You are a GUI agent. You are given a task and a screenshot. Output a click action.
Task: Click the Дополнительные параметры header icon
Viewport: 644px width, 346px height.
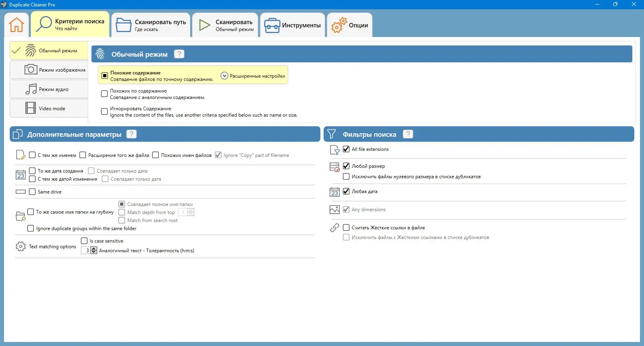click(x=18, y=134)
